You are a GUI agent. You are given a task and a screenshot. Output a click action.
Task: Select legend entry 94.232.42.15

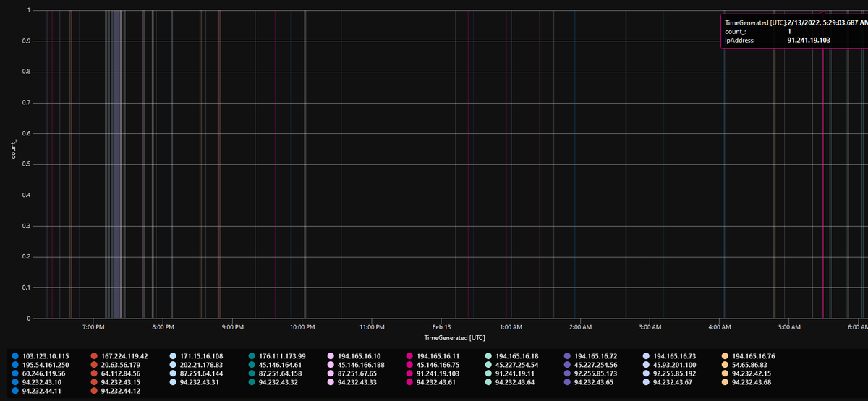tap(746, 373)
